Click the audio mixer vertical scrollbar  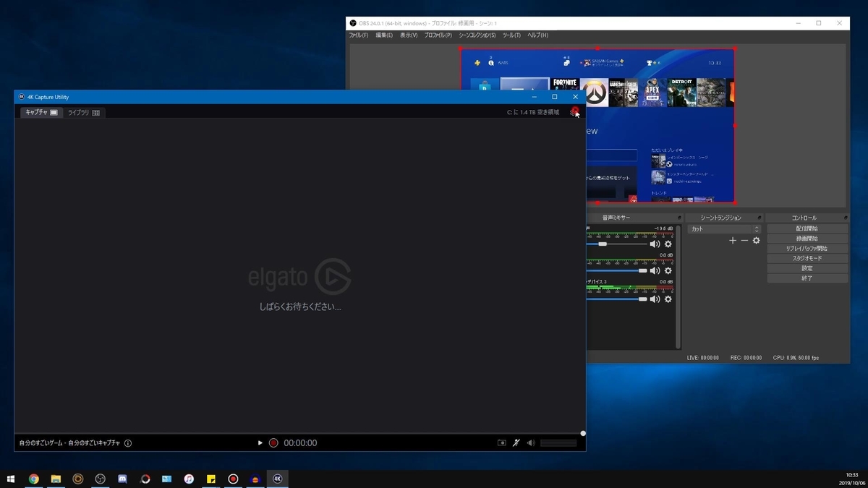[678, 287]
